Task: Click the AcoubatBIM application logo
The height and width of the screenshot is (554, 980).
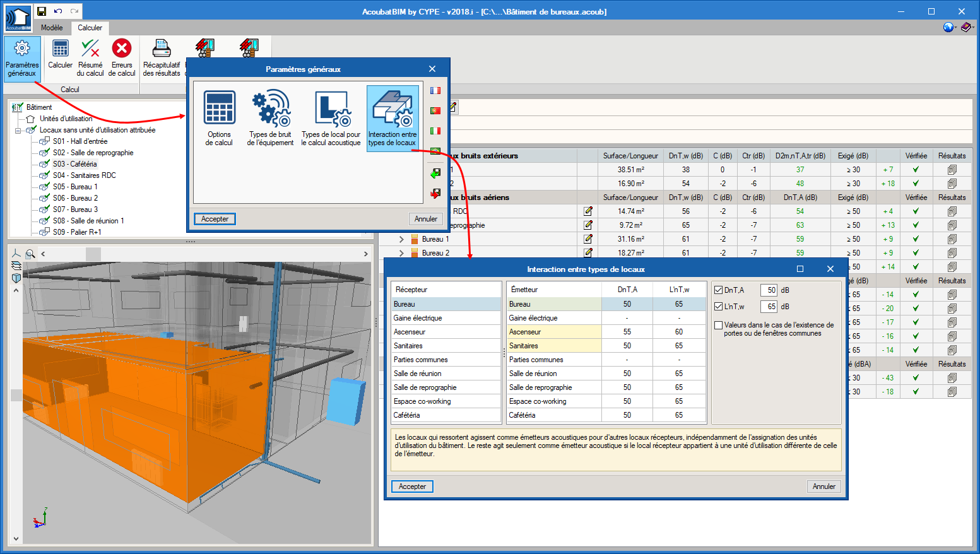Action: 18,19
